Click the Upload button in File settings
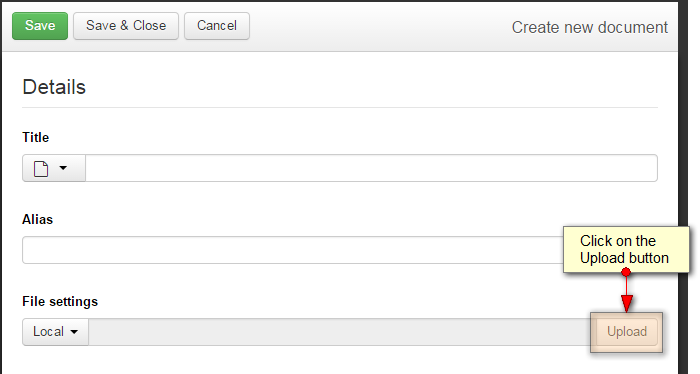Screen dimensions: 700x374 tap(627, 332)
